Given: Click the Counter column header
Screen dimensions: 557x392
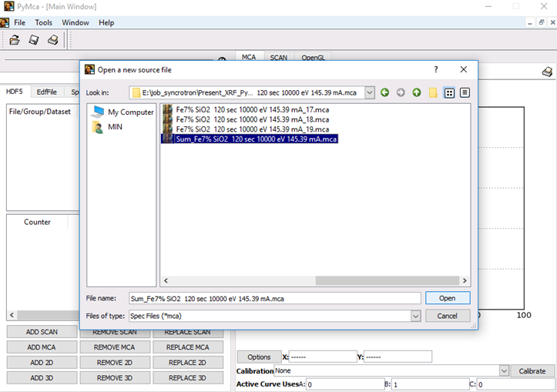Looking at the screenshot, I should pyautogui.click(x=37, y=222).
